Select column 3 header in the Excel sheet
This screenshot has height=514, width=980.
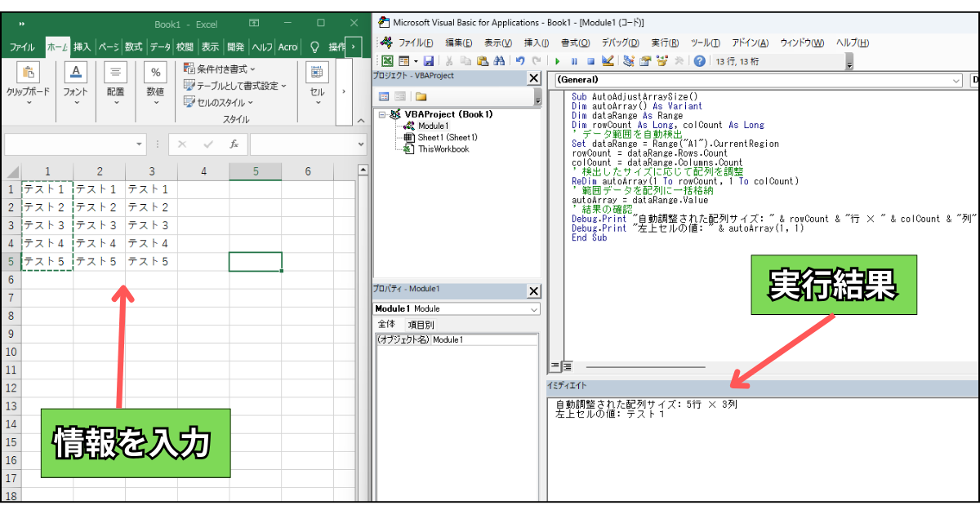click(x=151, y=171)
